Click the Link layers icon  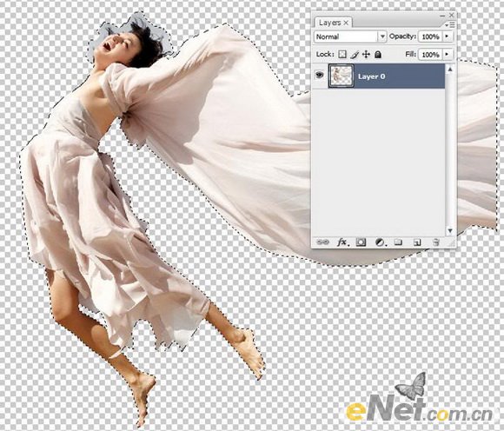(322, 242)
